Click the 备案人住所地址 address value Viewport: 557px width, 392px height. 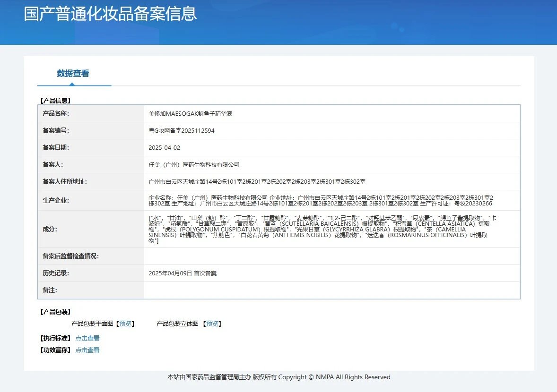257,182
